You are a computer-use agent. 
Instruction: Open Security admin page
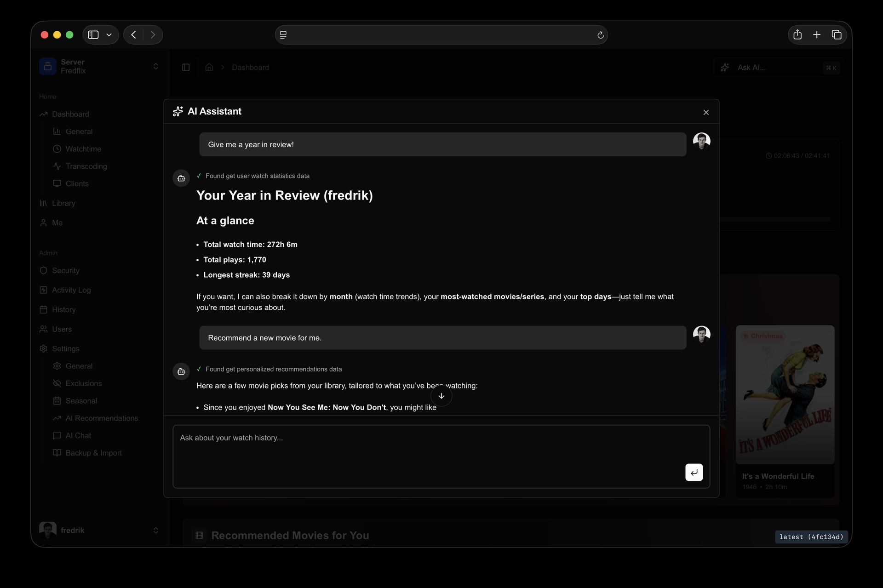(65, 271)
